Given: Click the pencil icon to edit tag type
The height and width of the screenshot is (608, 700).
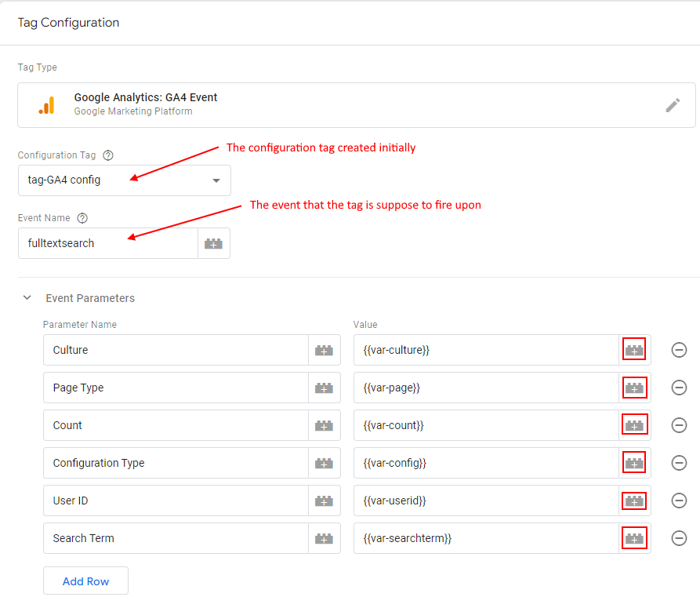Looking at the screenshot, I should pyautogui.click(x=673, y=105).
